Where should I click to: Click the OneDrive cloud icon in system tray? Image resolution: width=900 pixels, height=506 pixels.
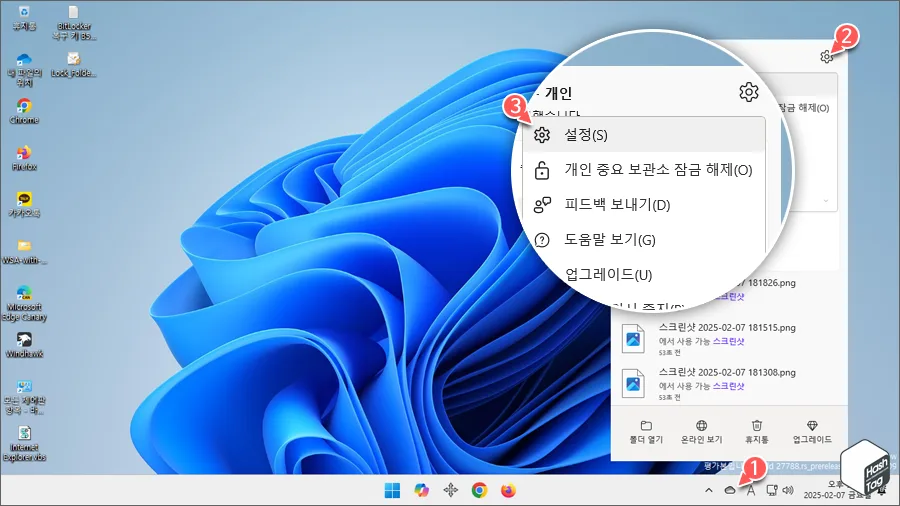click(x=730, y=491)
